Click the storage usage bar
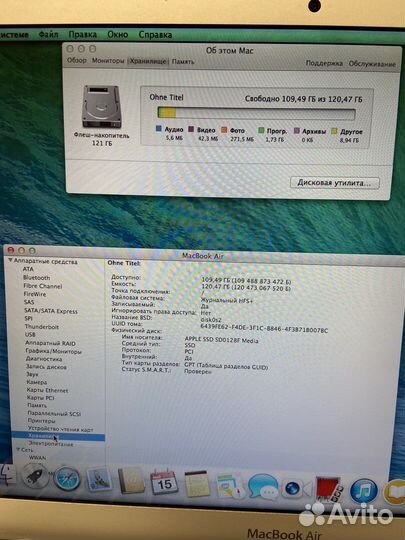The width and height of the screenshot is (405, 540). [x=256, y=114]
